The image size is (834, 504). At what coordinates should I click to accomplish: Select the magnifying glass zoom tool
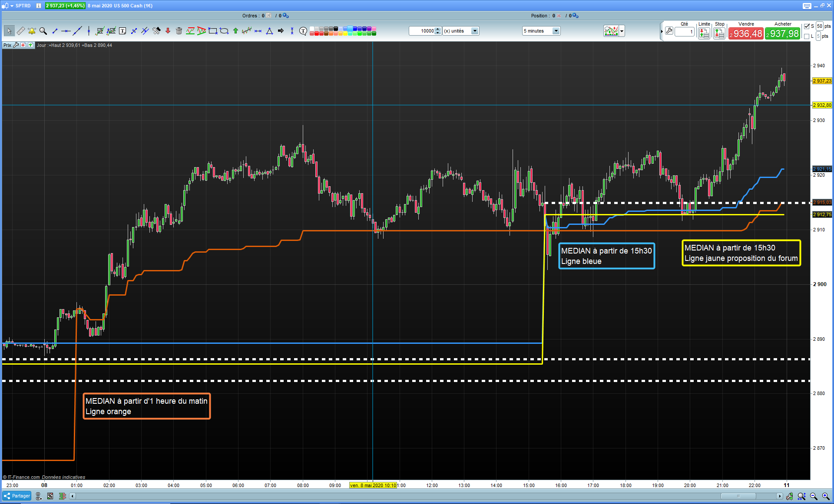[43, 31]
